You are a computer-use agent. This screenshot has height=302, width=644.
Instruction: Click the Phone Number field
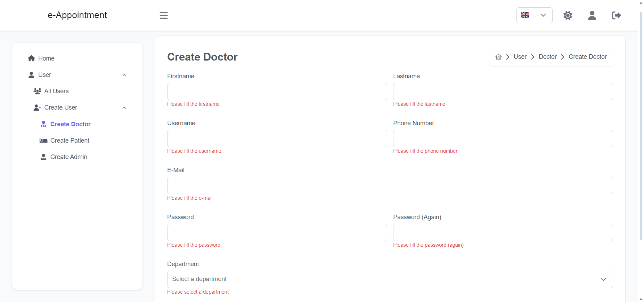coord(503,138)
